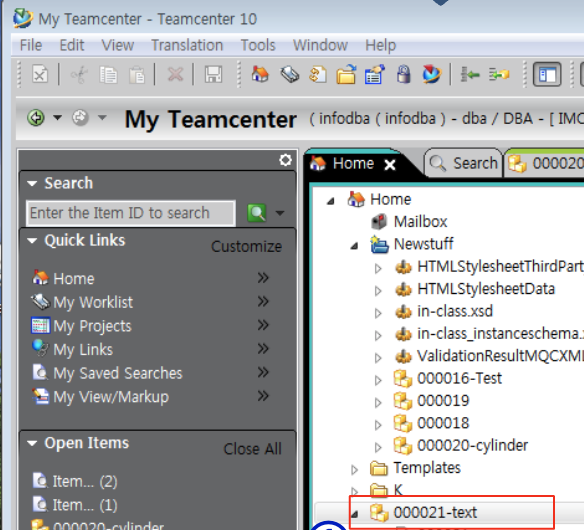The image size is (584, 530).
Task: Click the Cut scissors toolbar icon
Action: pyautogui.click(x=79, y=75)
